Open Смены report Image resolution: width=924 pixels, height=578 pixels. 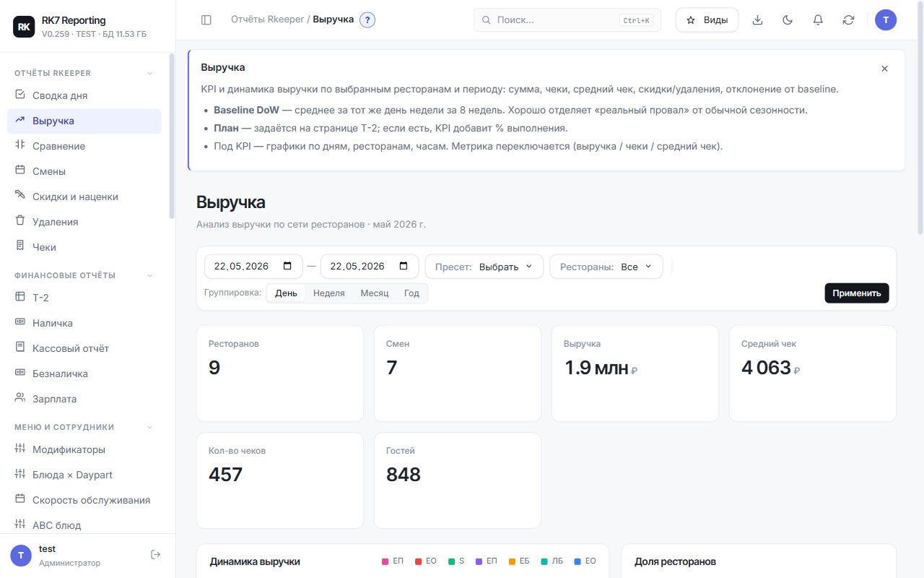[84, 171]
